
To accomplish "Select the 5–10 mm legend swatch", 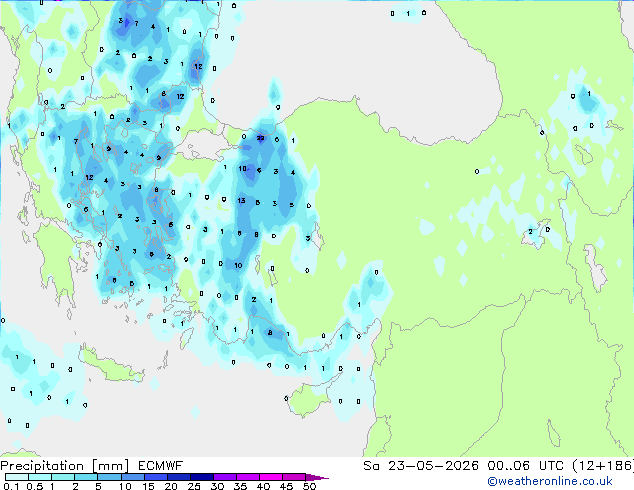I will (x=109, y=477).
